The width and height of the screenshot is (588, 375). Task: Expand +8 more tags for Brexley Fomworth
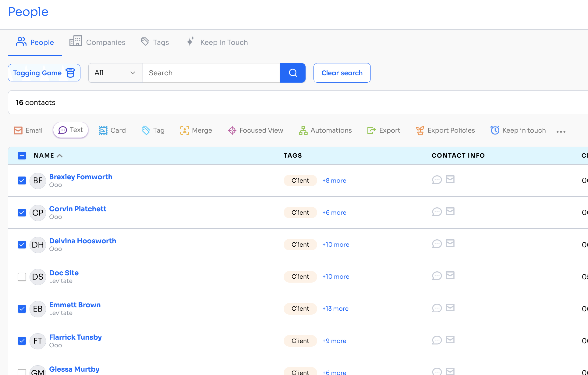pos(334,180)
